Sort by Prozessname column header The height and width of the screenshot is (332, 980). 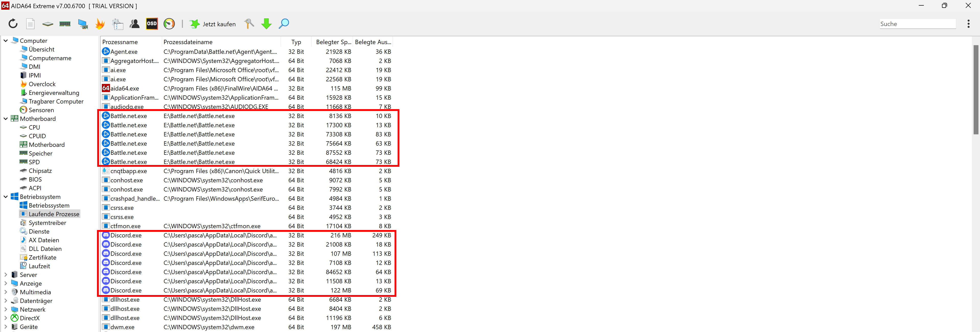[120, 42]
